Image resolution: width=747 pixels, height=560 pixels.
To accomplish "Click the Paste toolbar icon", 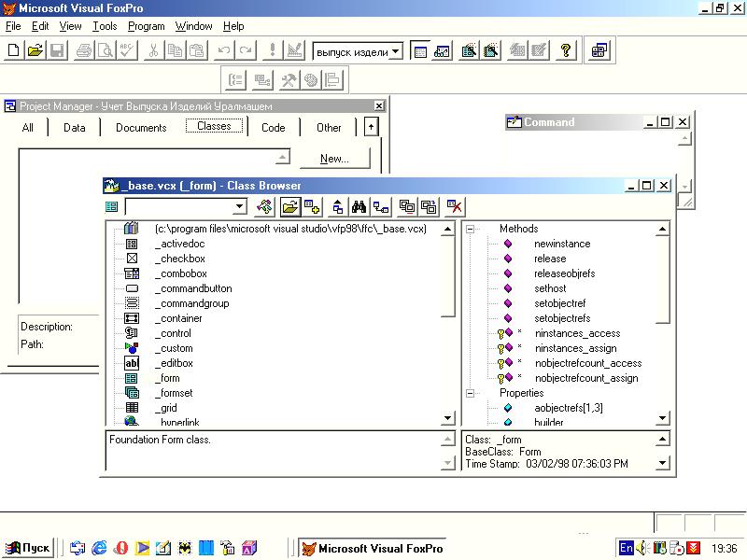I will pyautogui.click(x=197, y=50).
